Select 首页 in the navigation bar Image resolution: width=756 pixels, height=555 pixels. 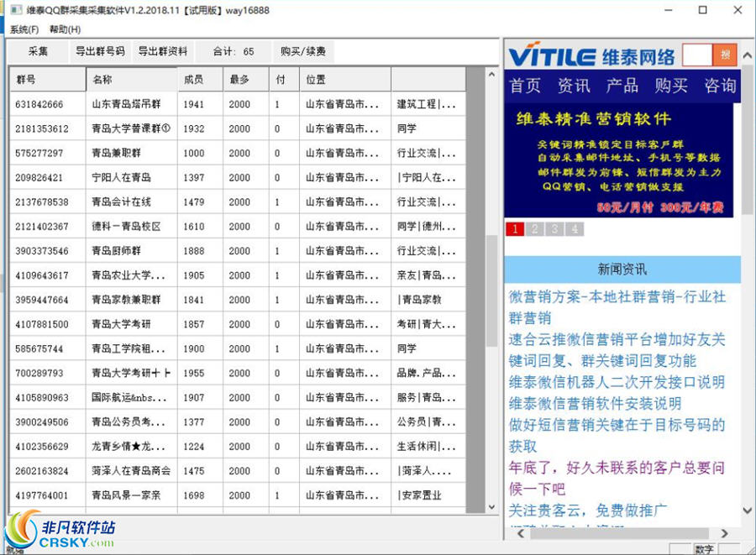click(x=524, y=86)
